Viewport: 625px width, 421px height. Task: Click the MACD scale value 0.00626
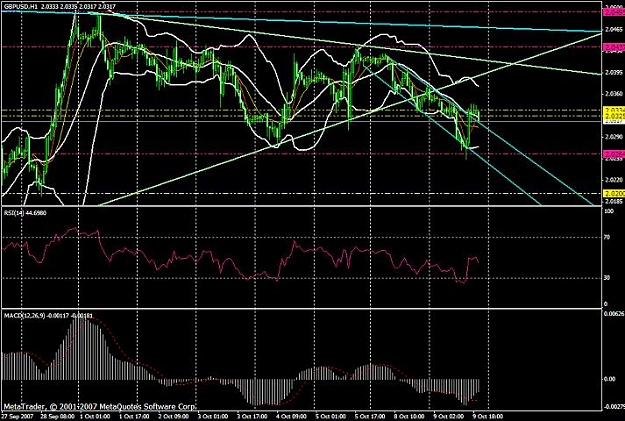point(614,314)
